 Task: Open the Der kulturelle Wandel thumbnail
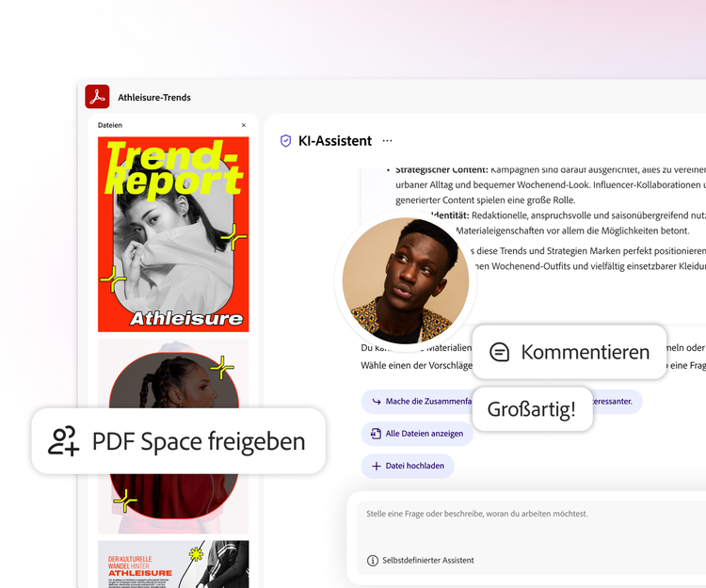(173, 564)
